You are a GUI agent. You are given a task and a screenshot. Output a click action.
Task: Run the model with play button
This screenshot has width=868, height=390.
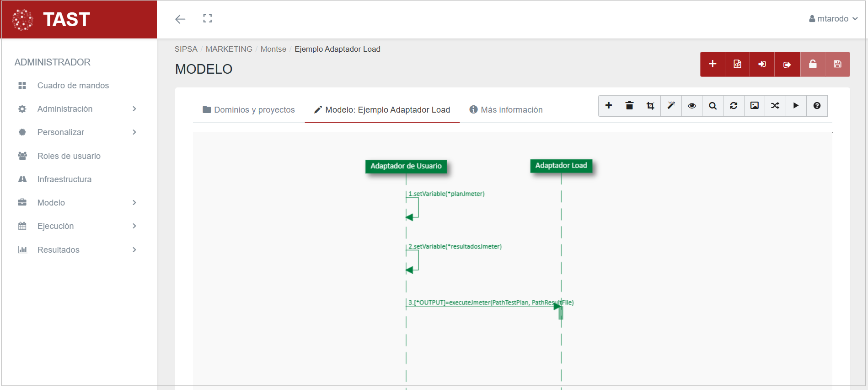click(796, 106)
